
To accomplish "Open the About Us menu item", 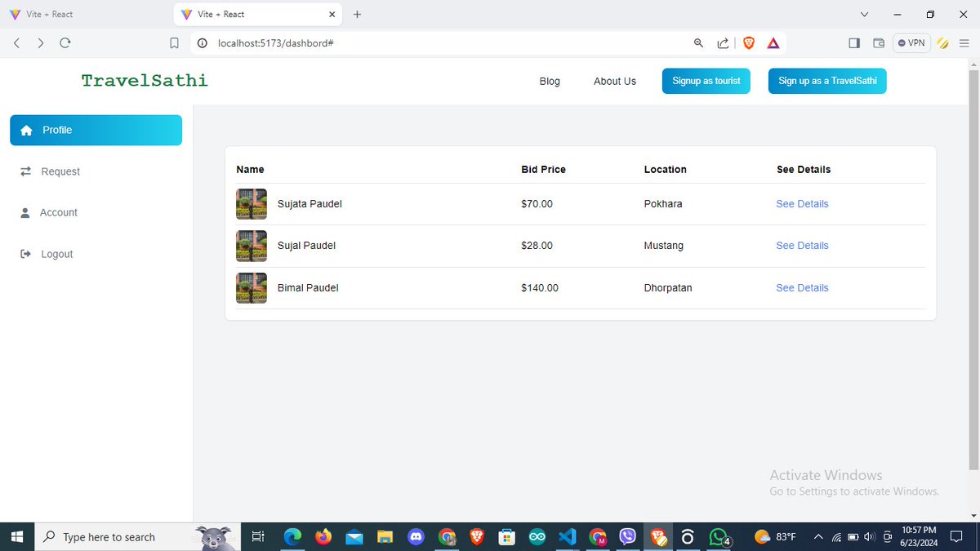I will (614, 81).
